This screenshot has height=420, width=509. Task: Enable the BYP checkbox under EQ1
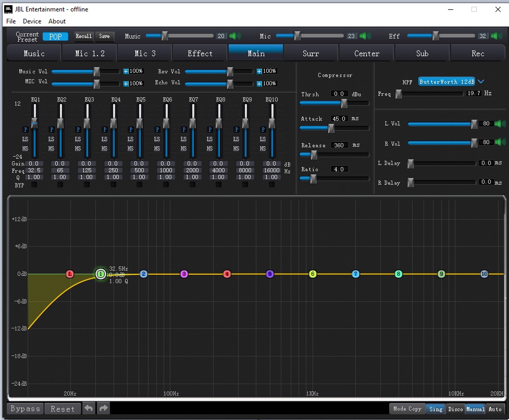click(34, 185)
